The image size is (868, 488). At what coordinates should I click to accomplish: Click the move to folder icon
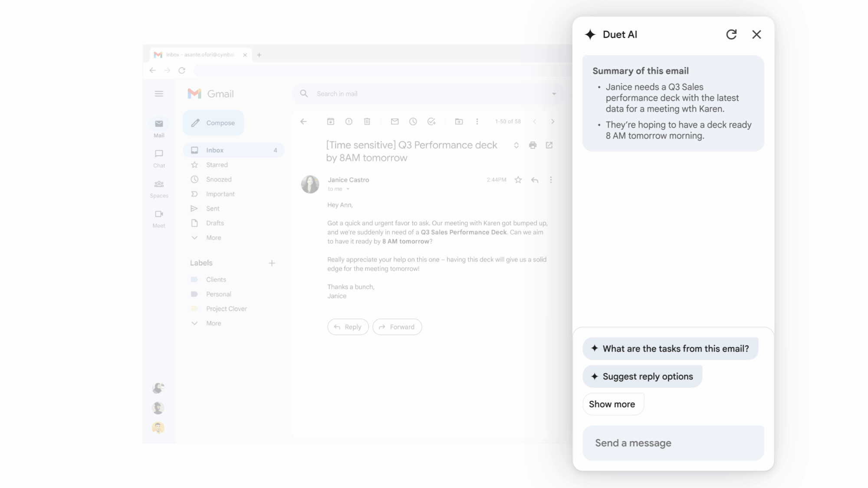tap(458, 122)
